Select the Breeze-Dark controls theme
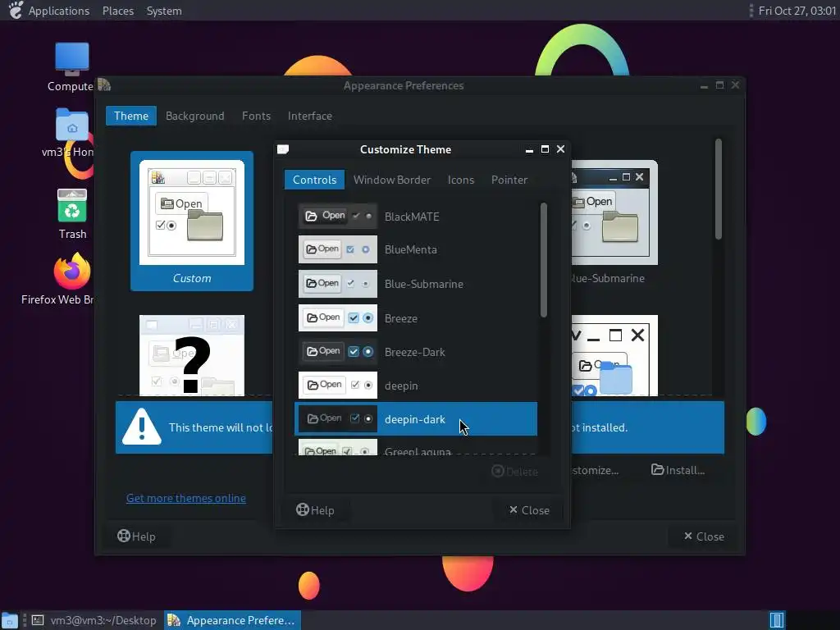This screenshot has width=840, height=630. point(416,351)
